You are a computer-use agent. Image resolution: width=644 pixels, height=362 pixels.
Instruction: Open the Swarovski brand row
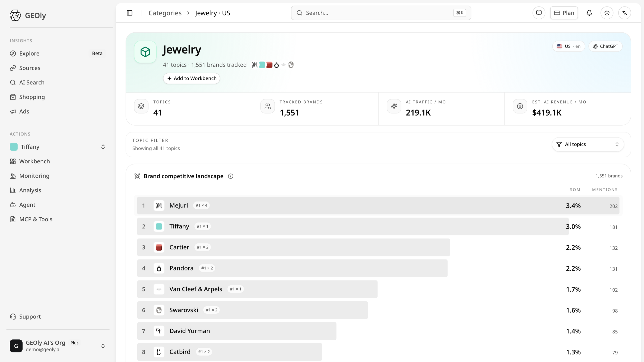(x=378, y=310)
